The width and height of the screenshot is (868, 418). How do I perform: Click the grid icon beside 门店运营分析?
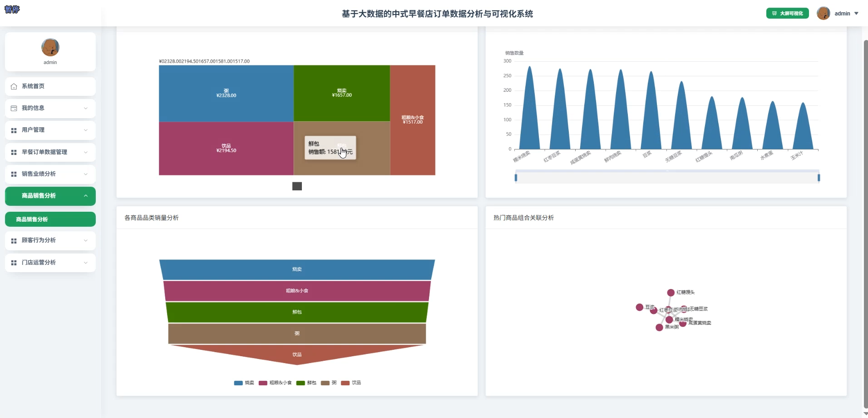14,263
